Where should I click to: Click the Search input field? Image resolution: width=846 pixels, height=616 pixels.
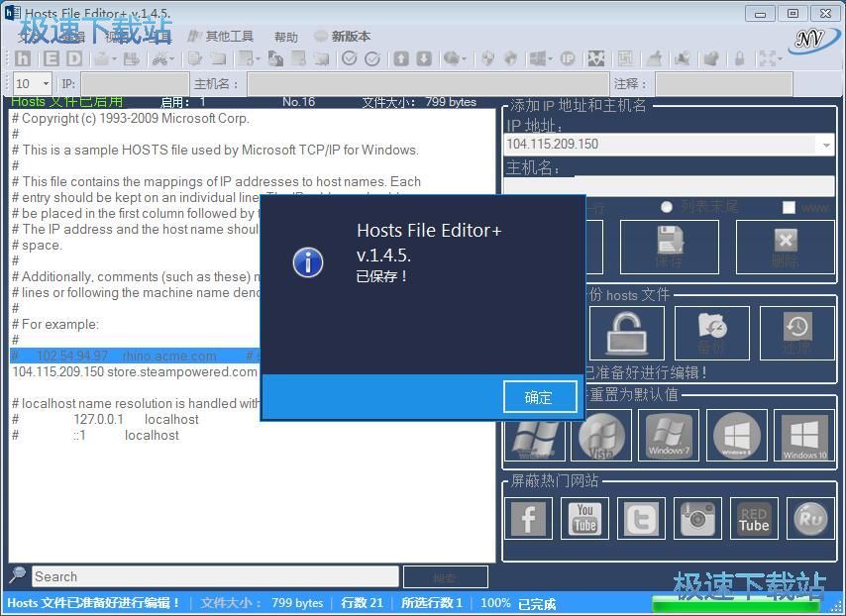pyautogui.click(x=215, y=576)
